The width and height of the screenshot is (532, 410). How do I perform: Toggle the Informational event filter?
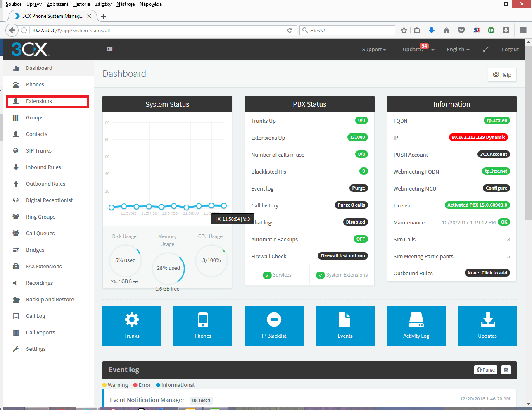[175, 385]
